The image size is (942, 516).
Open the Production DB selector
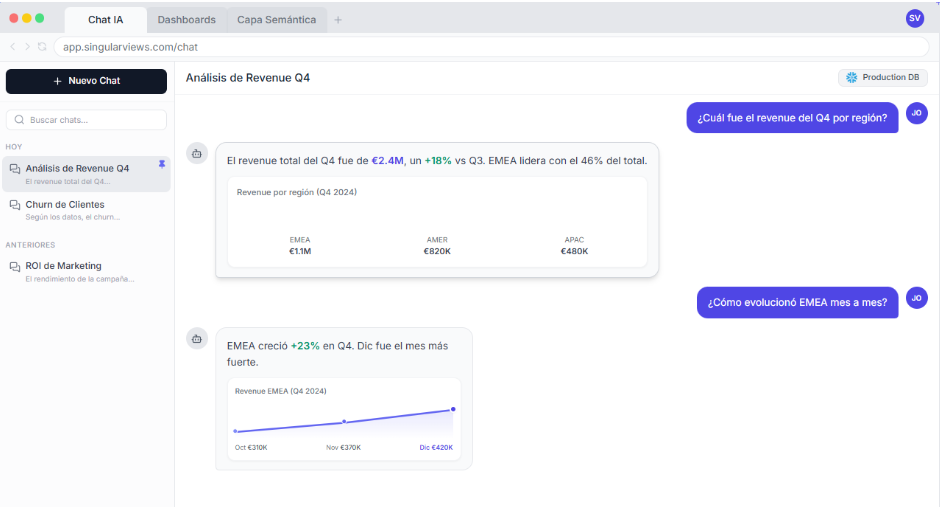(882, 78)
